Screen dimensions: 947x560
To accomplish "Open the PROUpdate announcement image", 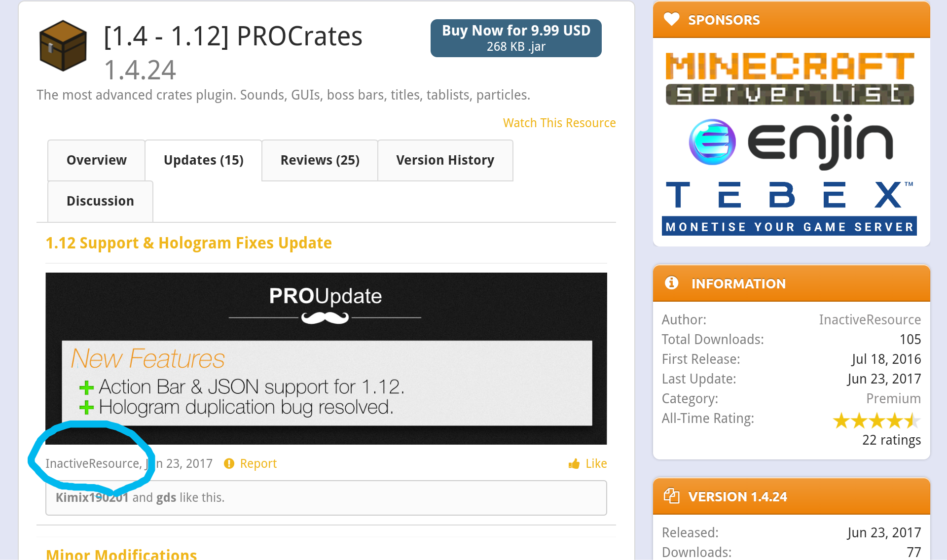I will (326, 358).
